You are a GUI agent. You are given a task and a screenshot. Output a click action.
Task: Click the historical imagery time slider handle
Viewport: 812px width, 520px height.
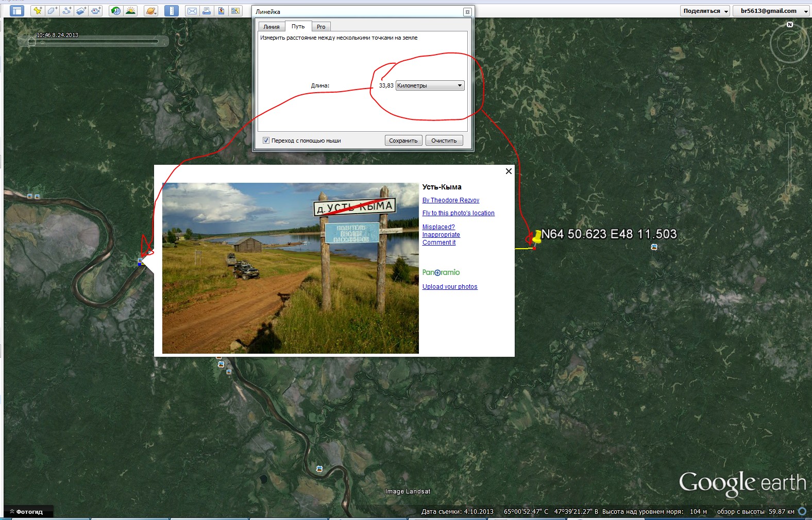tap(31, 42)
